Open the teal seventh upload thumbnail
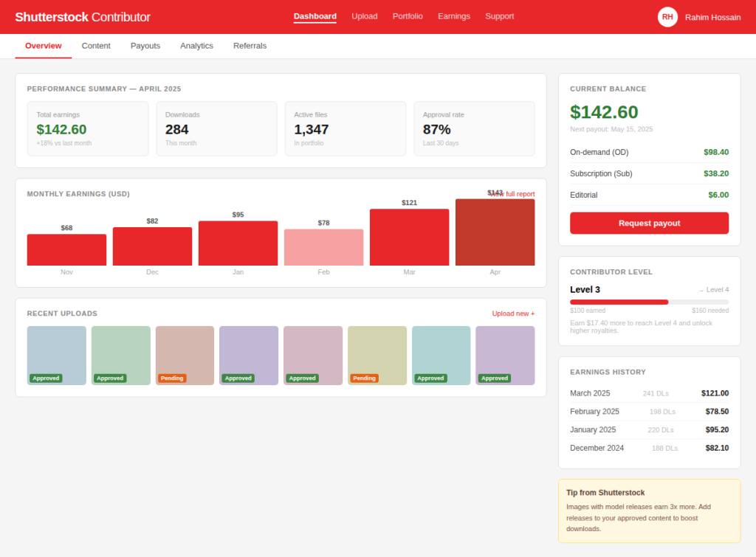Image resolution: width=756 pixels, height=557 pixels. pyautogui.click(x=441, y=356)
